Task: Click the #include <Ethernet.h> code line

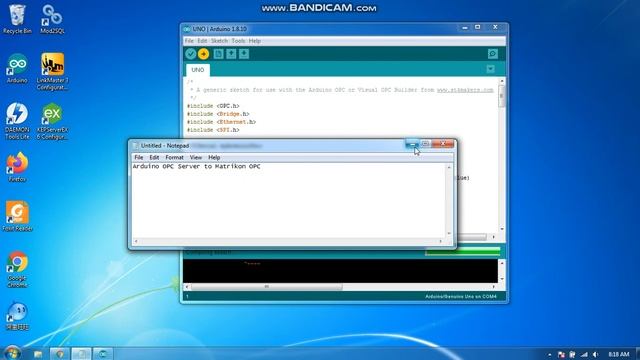Action: point(221,122)
